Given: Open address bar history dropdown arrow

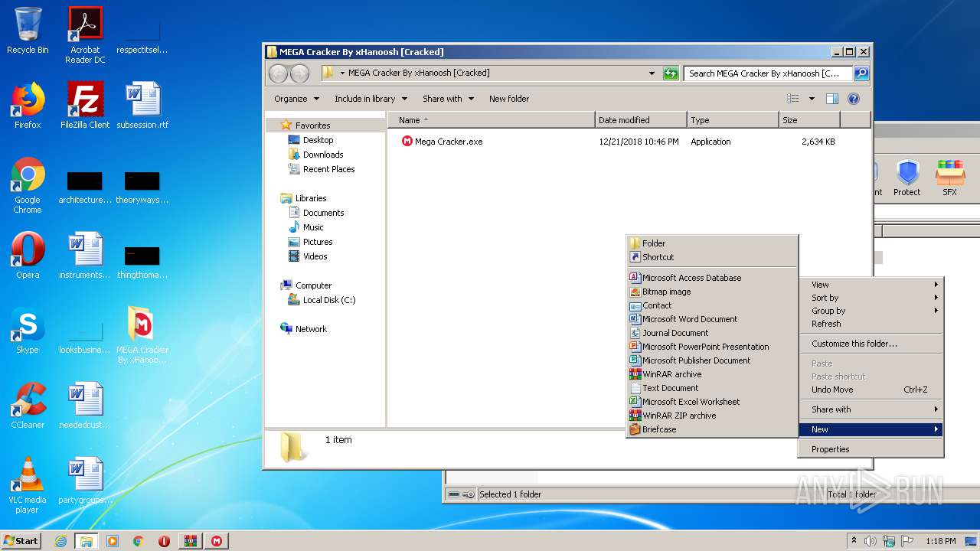Looking at the screenshot, I should tap(652, 73).
